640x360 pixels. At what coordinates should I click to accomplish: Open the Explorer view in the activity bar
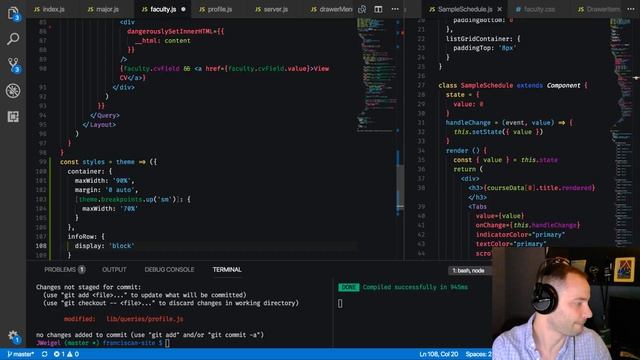click(x=13, y=13)
